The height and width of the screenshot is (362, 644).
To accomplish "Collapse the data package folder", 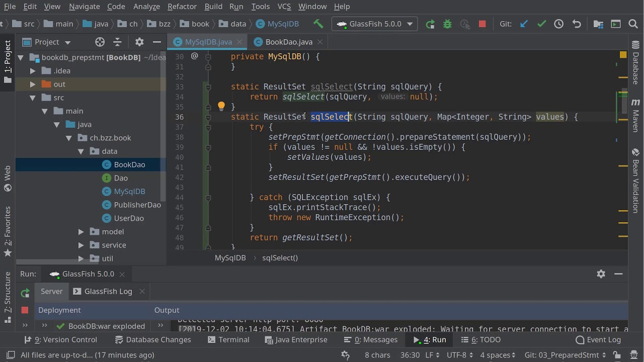I will pos(81,151).
